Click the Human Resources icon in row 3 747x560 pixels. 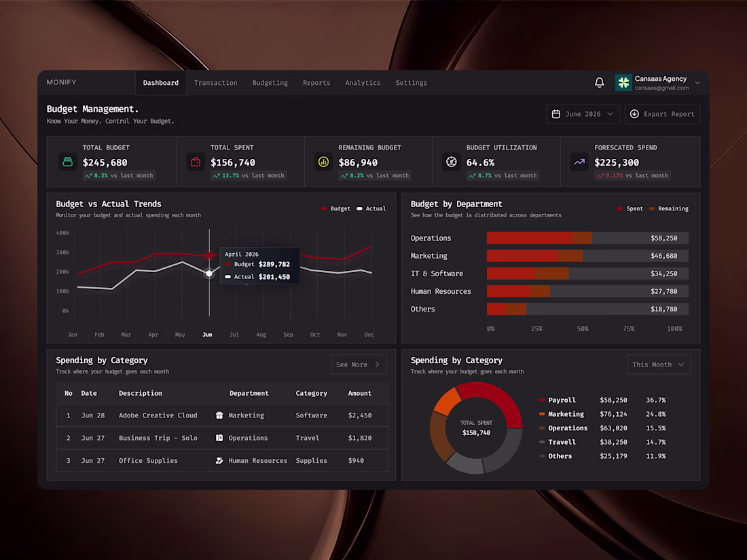point(219,460)
